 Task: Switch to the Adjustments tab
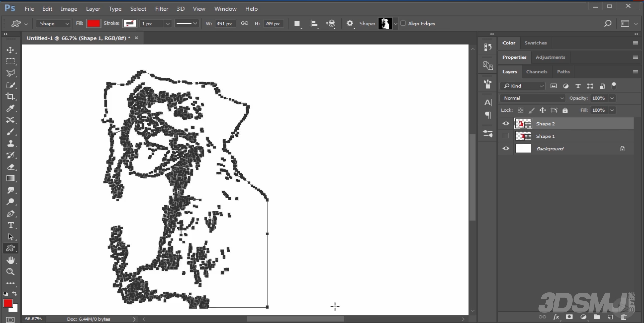[x=550, y=57]
